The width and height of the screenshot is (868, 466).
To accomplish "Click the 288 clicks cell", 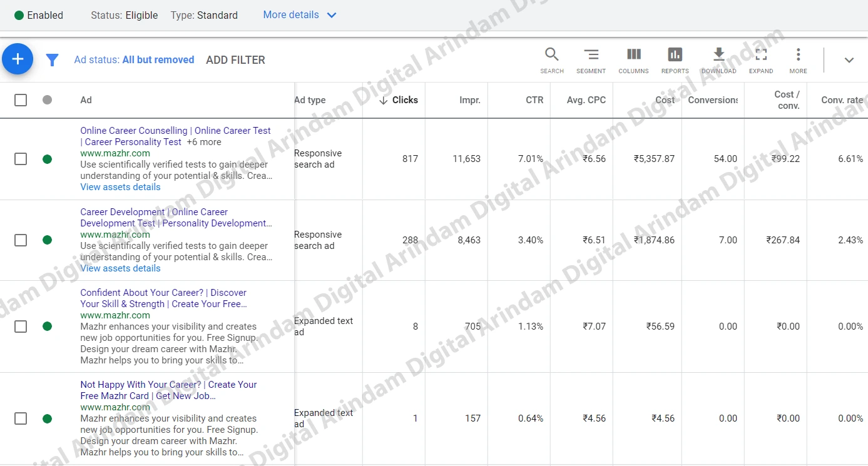I will [x=410, y=240].
